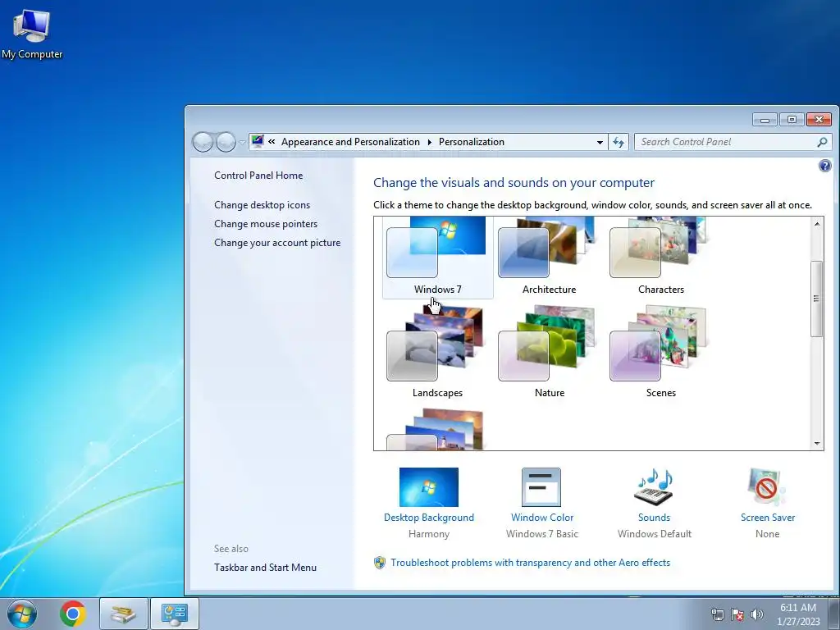
Task: Open Window Color settings icon
Action: [x=541, y=487]
